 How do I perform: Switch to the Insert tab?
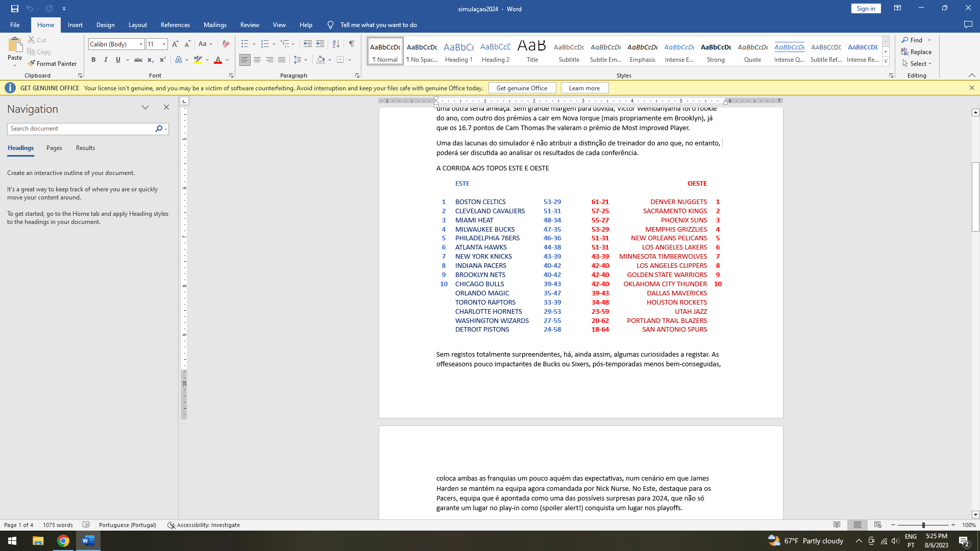[x=75, y=25]
